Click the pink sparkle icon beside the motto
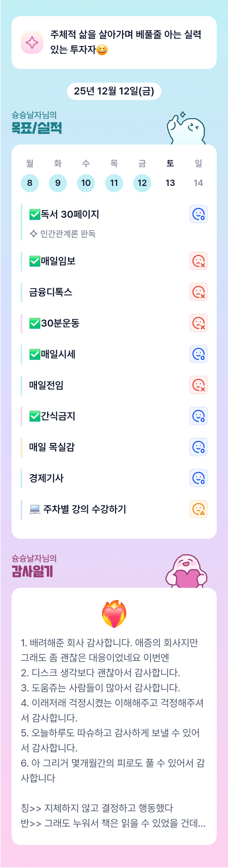228x868 pixels. coord(32,42)
